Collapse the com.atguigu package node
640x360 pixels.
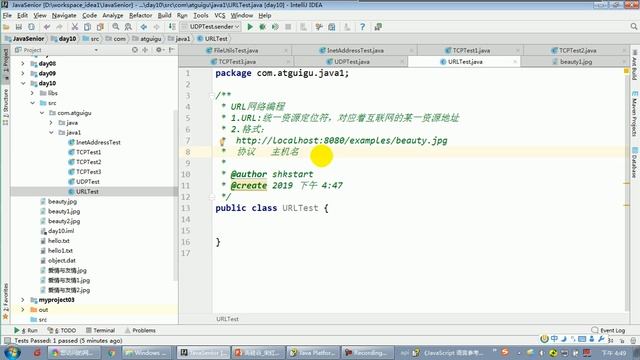click(42, 113)
